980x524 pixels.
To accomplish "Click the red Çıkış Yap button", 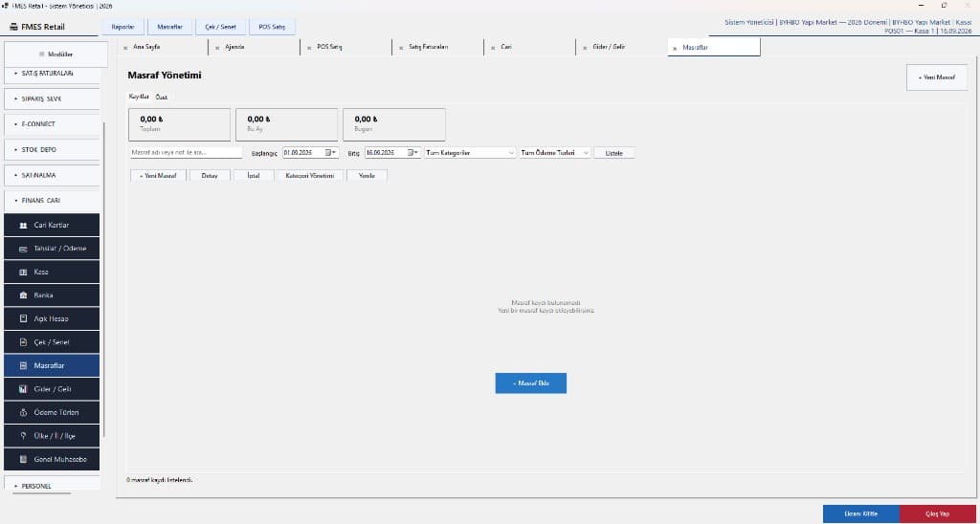I will click(938, 514).
